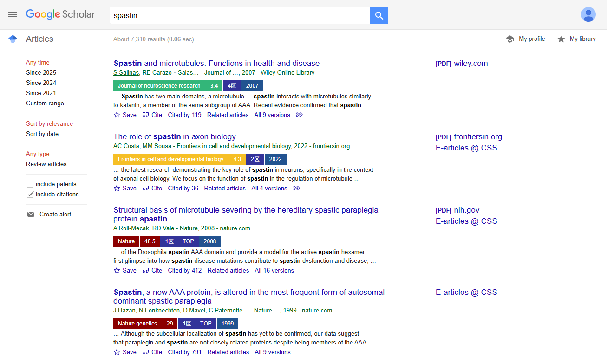Open My library star icon
The height and width of the screenshot is (364, 607).
pos(561,39)
